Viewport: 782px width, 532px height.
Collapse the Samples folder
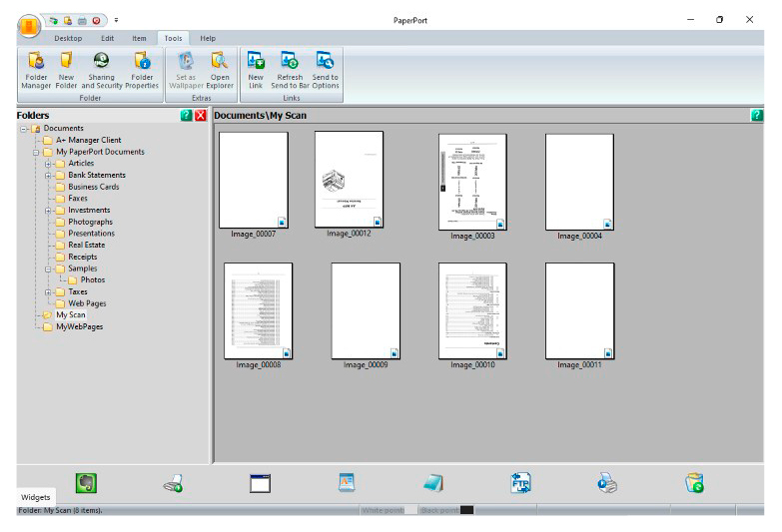[48, 269]
